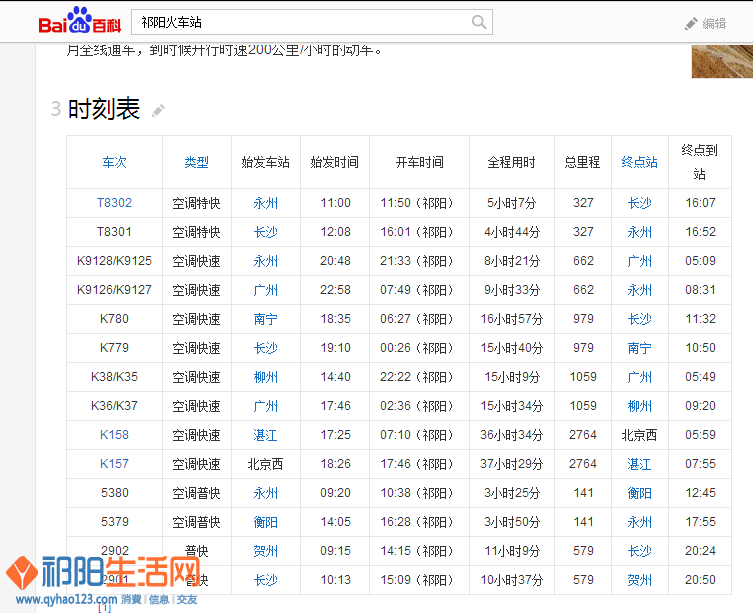Screen dimensions: 753x613
Task: Click the 类型 column header link
Action: coord(196,162)
